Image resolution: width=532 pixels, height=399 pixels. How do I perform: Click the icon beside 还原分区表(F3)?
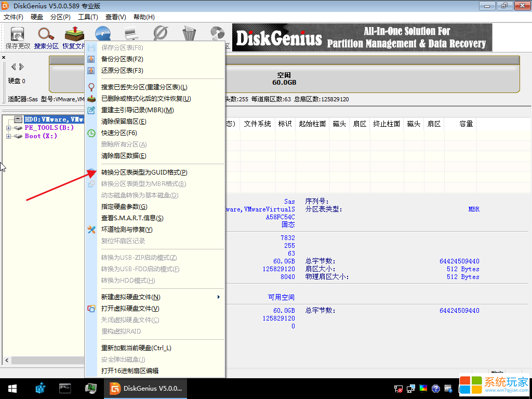coord(91,71)
